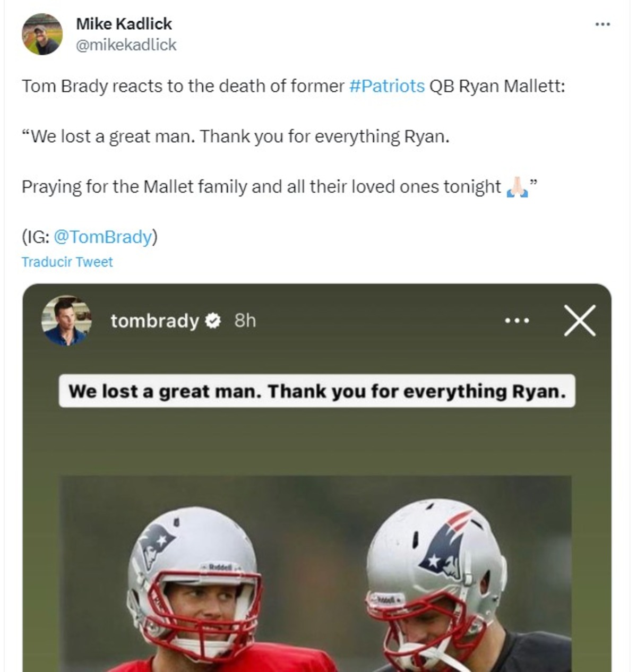Screen dimensions: 637x672
Task: Click the Traducir Tweet link
Action: [67, 262]
